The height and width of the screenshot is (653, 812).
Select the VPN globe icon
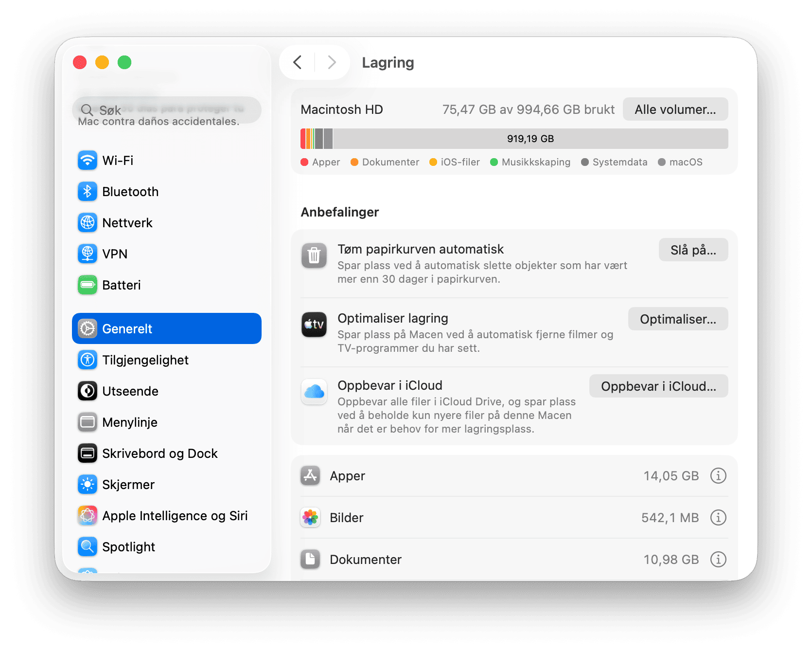tap(88, 254)
